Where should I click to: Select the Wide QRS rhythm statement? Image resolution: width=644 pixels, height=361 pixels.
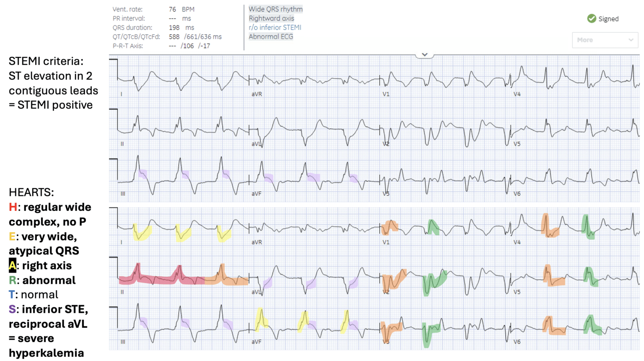click(276, 9)
